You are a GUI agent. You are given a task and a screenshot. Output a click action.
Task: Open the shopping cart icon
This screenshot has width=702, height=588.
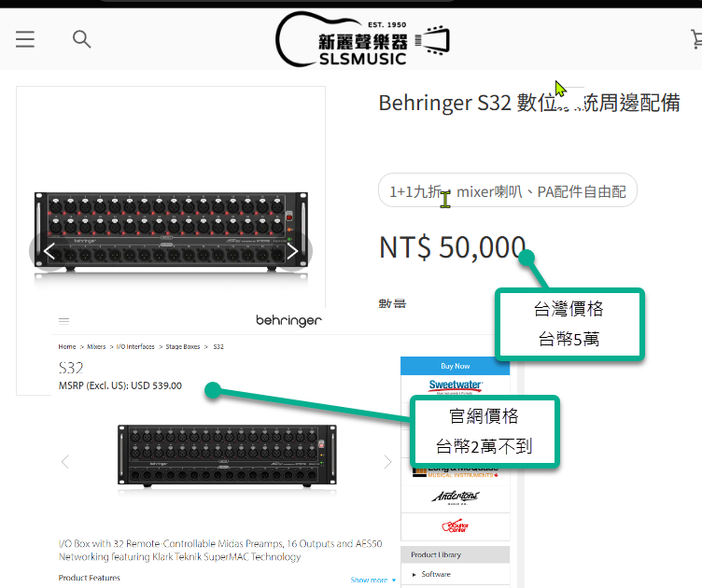point(696,39)
